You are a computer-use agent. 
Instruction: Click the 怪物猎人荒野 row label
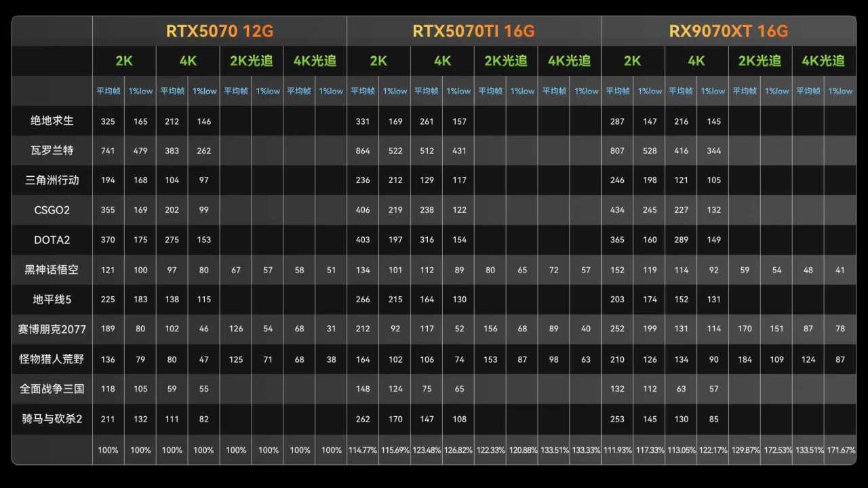coord(52,359)
